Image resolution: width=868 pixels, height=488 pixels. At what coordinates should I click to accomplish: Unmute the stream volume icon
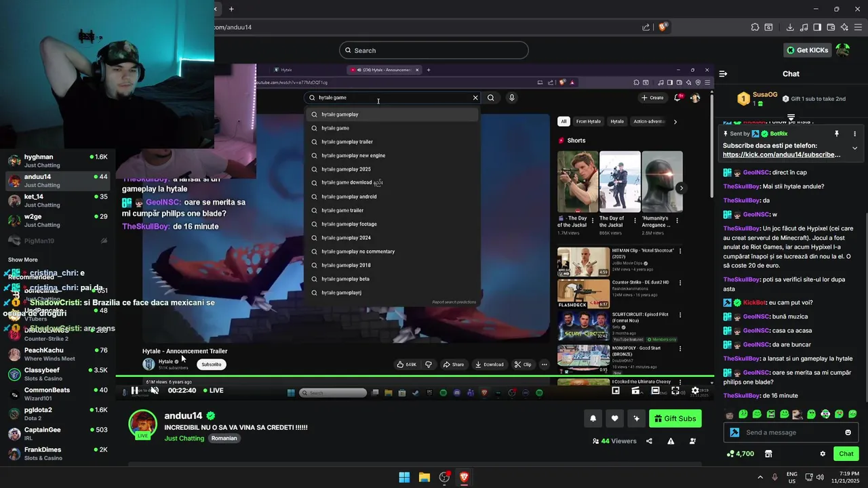click(154, 390)
